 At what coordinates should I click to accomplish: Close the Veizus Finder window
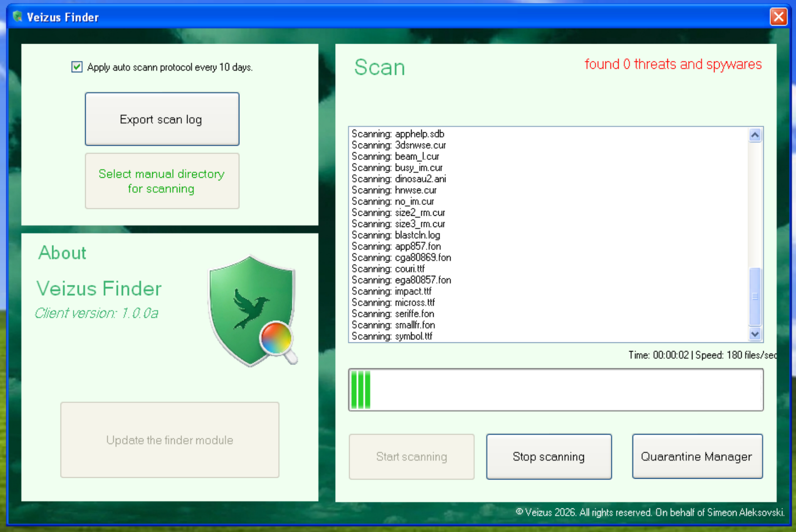point(779,17)
